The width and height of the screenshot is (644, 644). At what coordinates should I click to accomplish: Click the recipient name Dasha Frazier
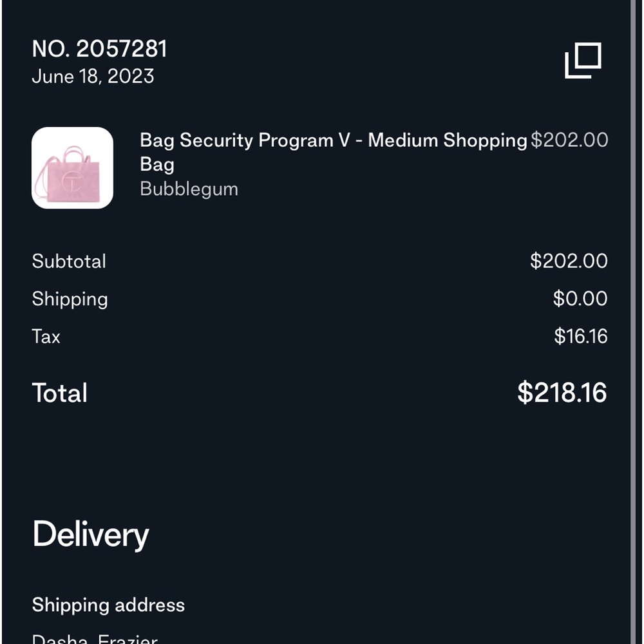[x=95, y=639]
